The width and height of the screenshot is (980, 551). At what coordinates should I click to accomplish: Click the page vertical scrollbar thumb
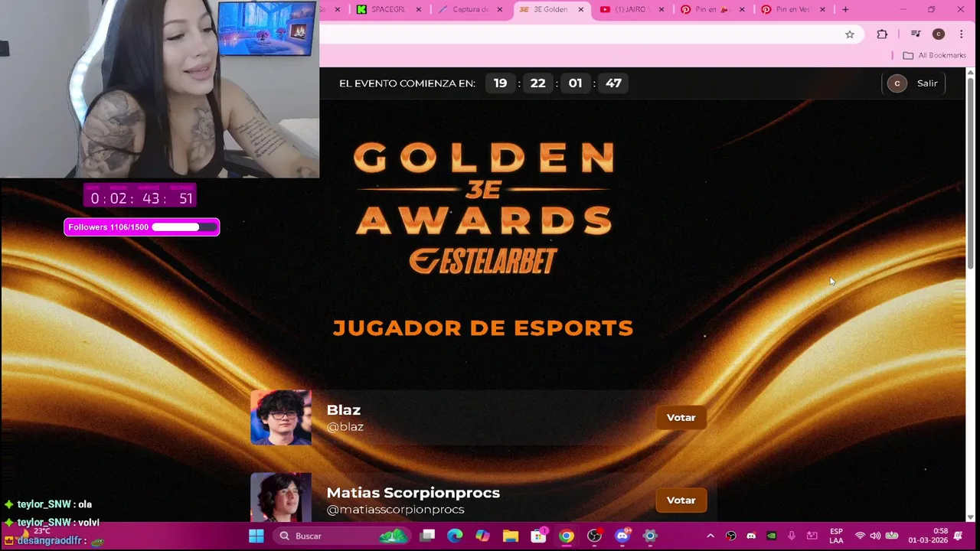(971, 172)
